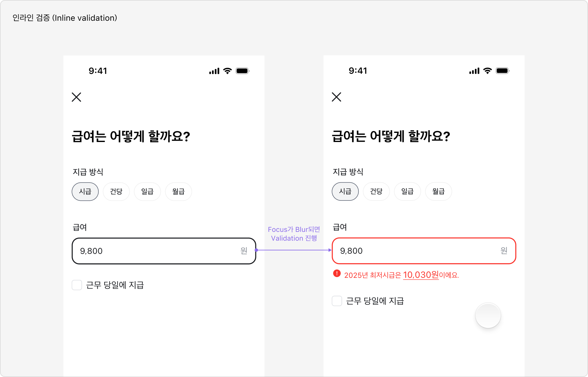
Task: Select the 일급 payment chip on right screen
Action: pyautogui.click(x=407, y=191)
